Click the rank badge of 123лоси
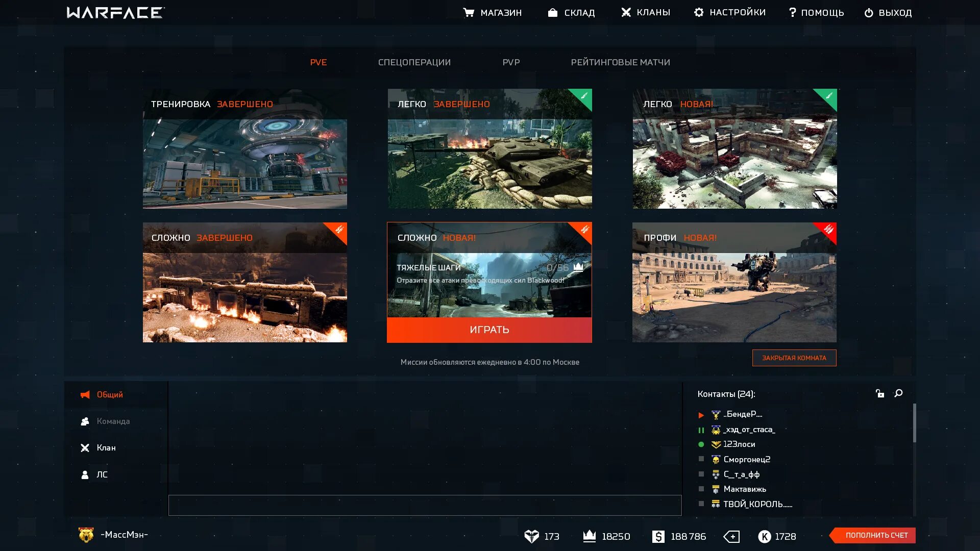 pyautogui.click(x=716, y=444)
